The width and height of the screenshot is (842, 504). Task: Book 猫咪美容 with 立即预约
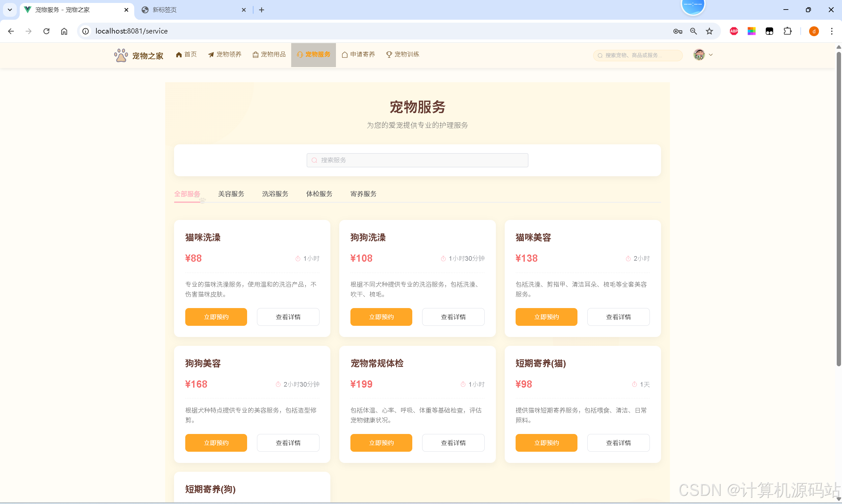547,317
